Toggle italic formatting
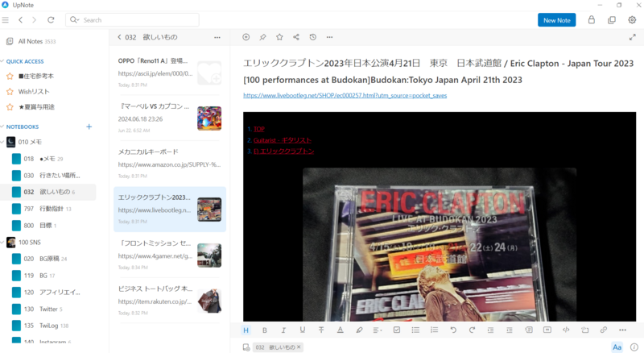This screenshot has width=644, height=353. pos(283,330)
